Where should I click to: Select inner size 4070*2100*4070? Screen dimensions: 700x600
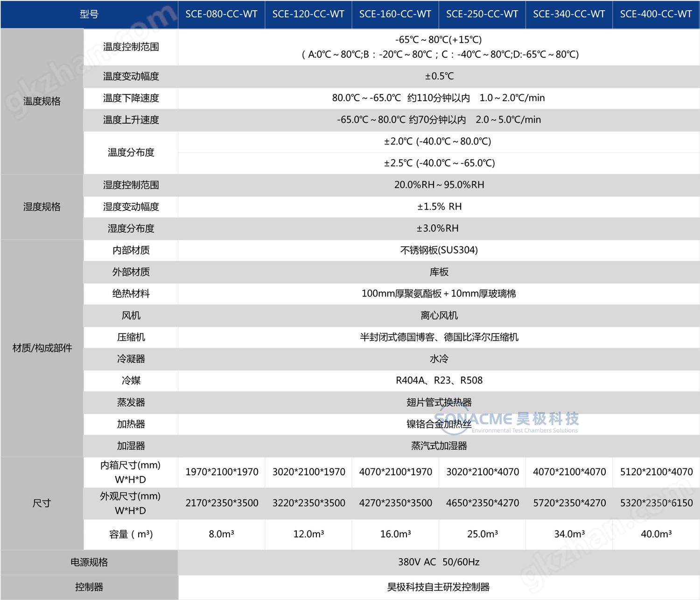[x=569, y=472]
